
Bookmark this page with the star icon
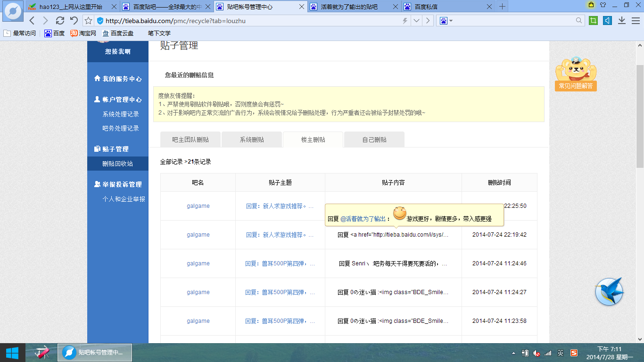click(x=88, y=21)
